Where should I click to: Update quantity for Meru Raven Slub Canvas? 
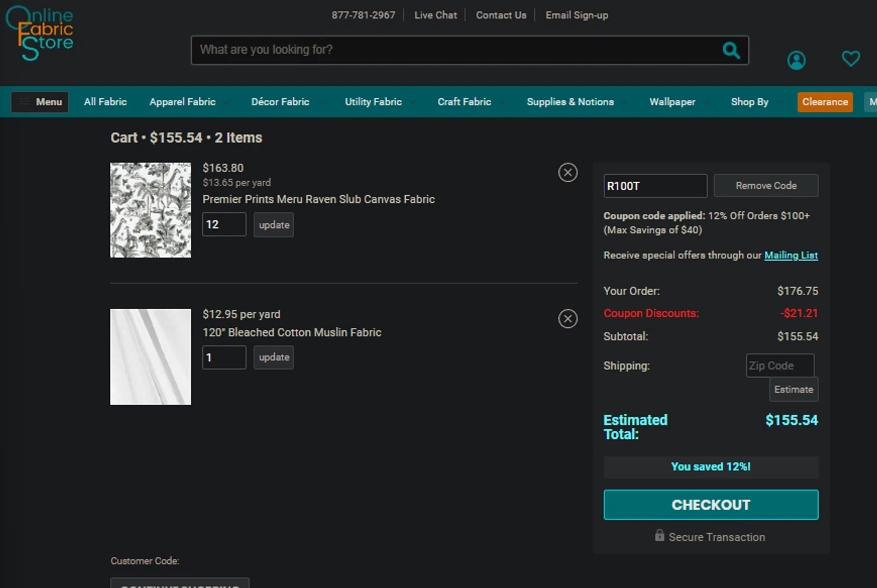point(274,225)
